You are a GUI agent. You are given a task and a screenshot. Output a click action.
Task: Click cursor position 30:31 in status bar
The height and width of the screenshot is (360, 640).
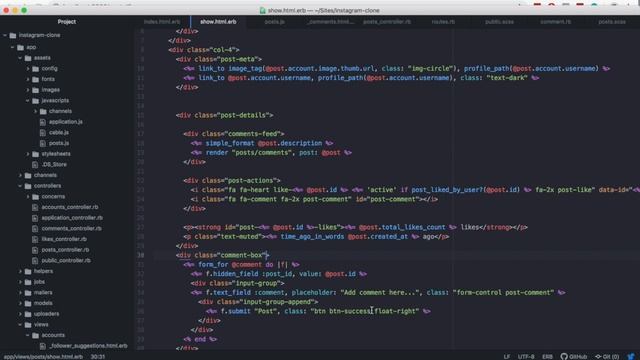click(98, 356)
